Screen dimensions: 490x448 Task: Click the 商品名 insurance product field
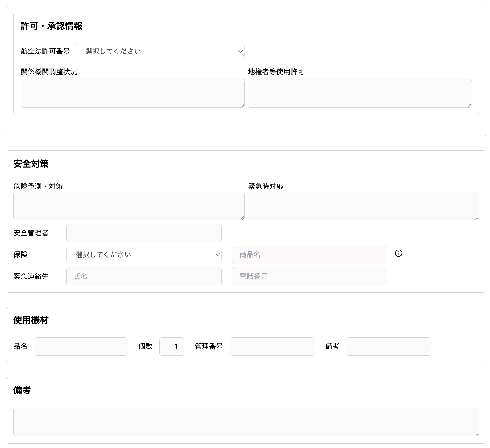[x=309, y=255]
